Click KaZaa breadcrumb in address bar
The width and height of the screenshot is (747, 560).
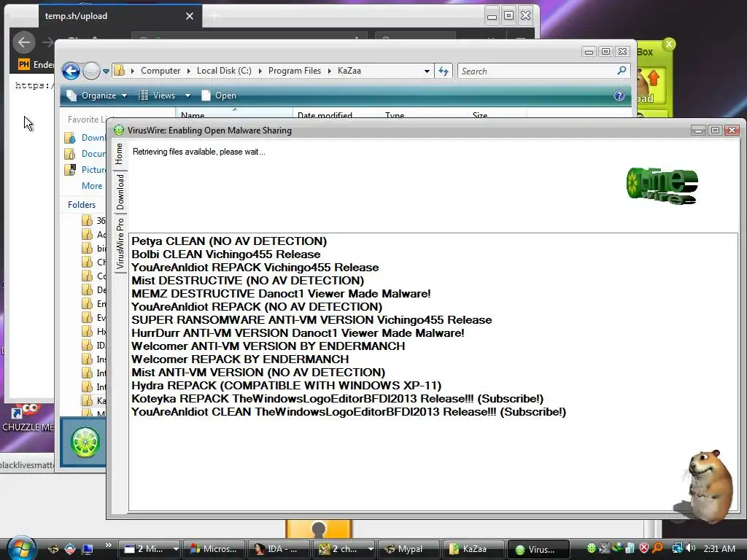[x=349, y=71]
